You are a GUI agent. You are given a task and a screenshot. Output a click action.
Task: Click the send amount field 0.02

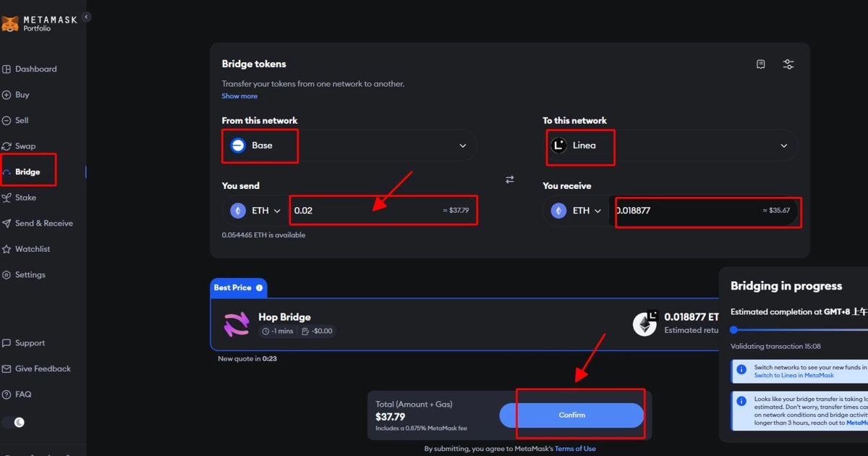[x=383, y=211]
